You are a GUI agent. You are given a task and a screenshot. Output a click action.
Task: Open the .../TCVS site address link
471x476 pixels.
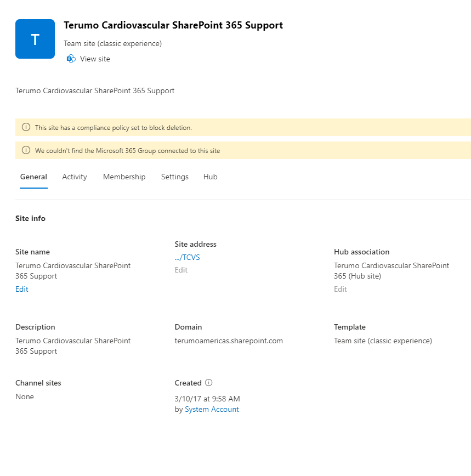coord(186,257)
